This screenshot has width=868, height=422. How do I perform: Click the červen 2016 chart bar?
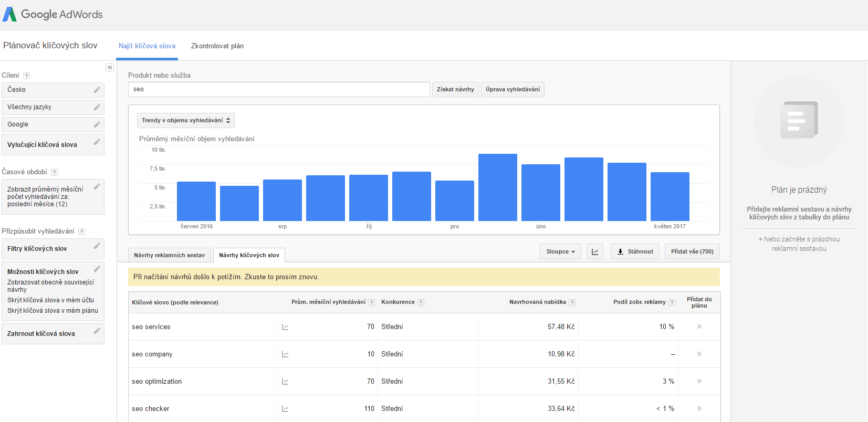pyautogui.click(x=196, y=201)
